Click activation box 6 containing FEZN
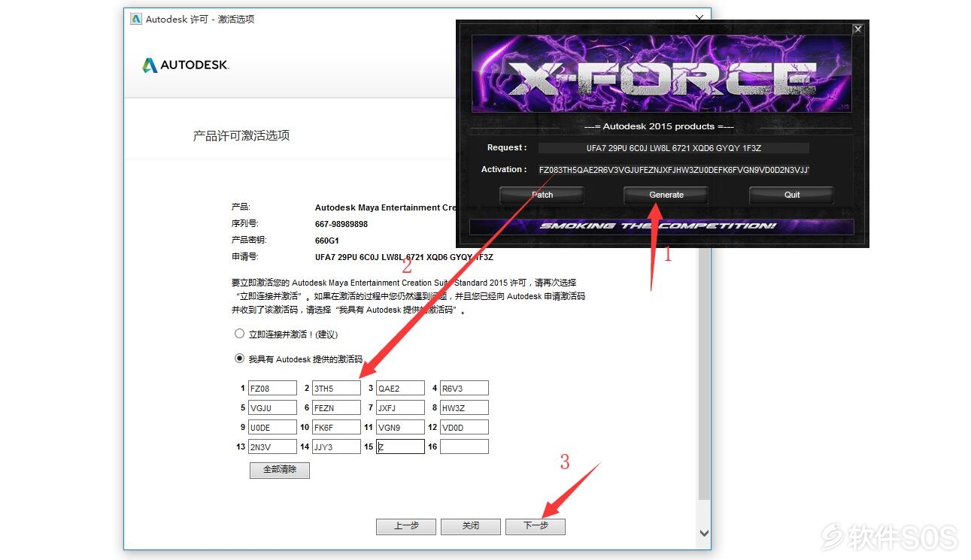The width and height of the screenshot is (971, 560). point(336,408)
